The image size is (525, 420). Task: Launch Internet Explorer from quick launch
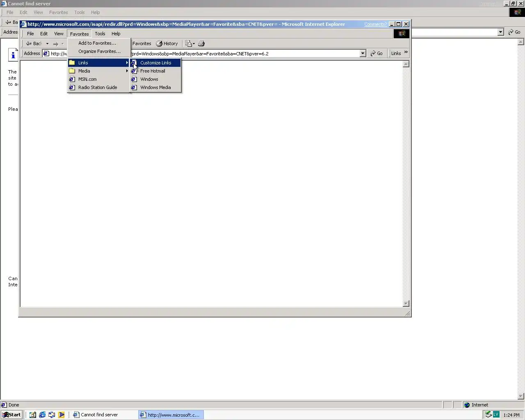pos(42,415)
